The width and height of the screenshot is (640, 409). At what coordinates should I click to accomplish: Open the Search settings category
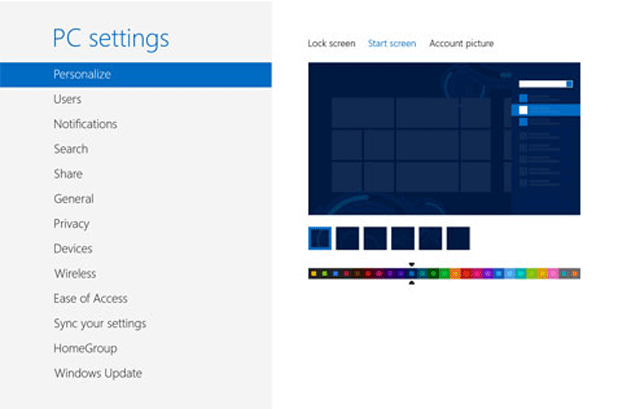click(x=71, y=149)
